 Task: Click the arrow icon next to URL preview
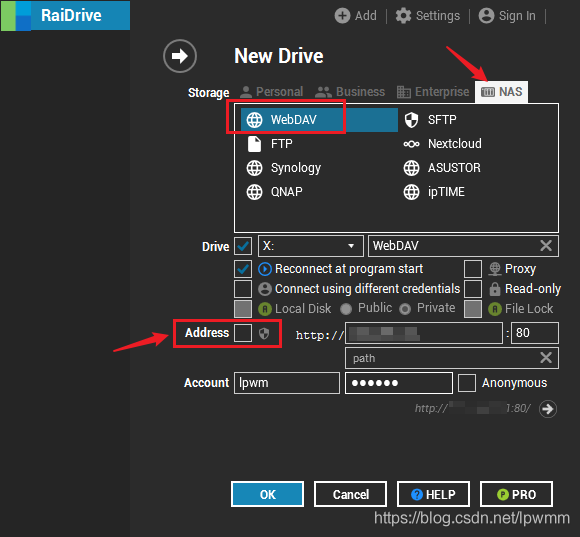(548, 409)
